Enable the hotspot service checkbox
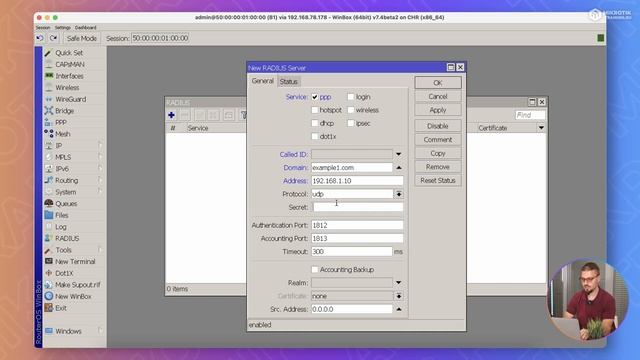 pos(315,110)
